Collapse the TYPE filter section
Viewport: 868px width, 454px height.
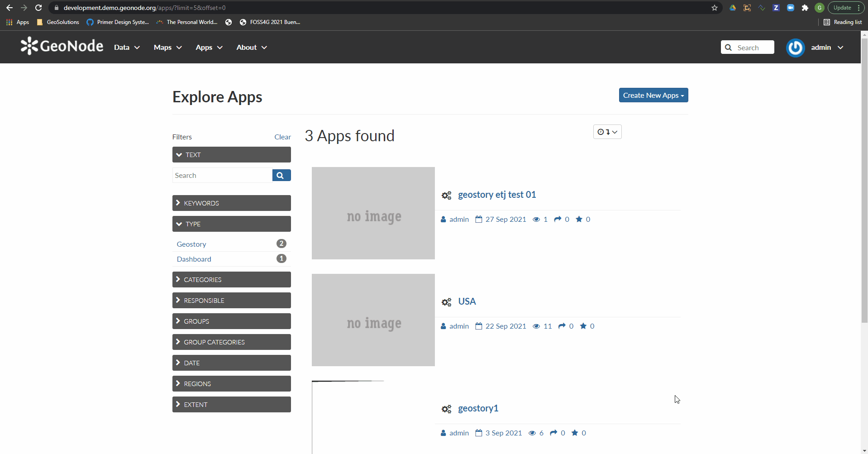coord(232,224)
